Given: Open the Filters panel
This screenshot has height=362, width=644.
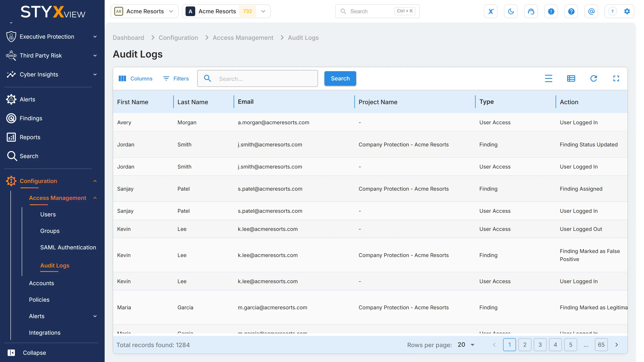Looking at the screenshot, I should tap(176, 78).
